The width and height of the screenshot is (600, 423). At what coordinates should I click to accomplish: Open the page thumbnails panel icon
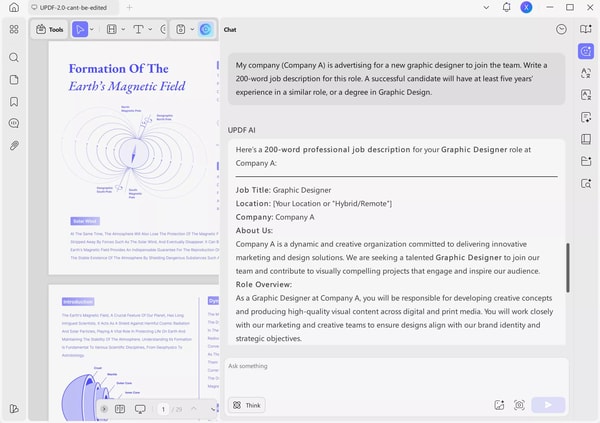14,80
